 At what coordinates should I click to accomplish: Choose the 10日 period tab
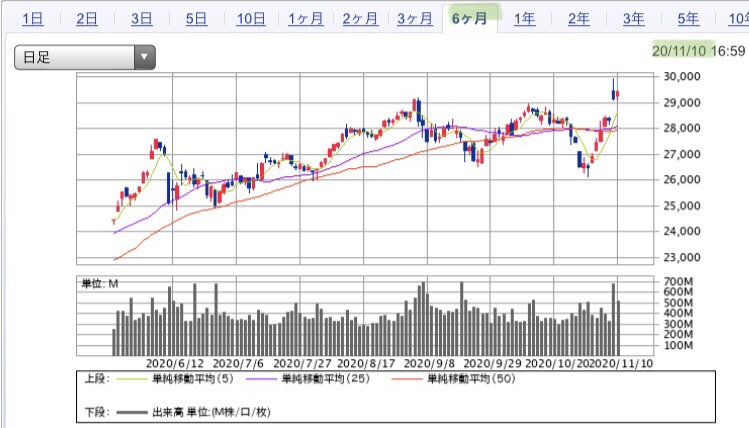251,19
